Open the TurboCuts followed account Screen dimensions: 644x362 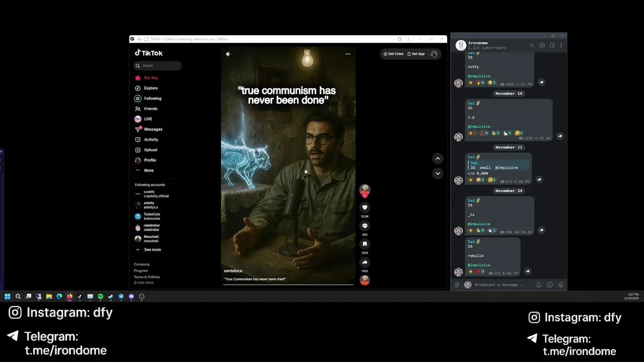click(148, 216)
